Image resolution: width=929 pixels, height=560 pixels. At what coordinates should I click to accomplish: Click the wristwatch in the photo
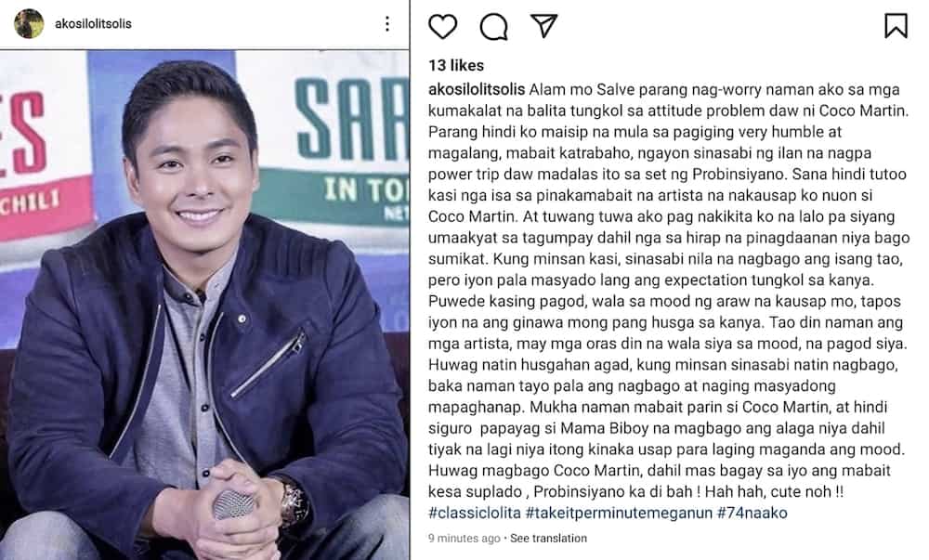click(294, 503)
